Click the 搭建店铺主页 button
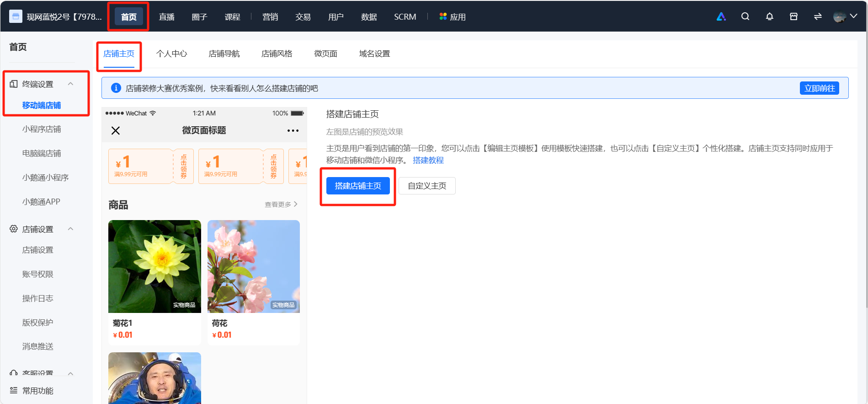Viewport: 868px width, 404px height. (358, 186)
